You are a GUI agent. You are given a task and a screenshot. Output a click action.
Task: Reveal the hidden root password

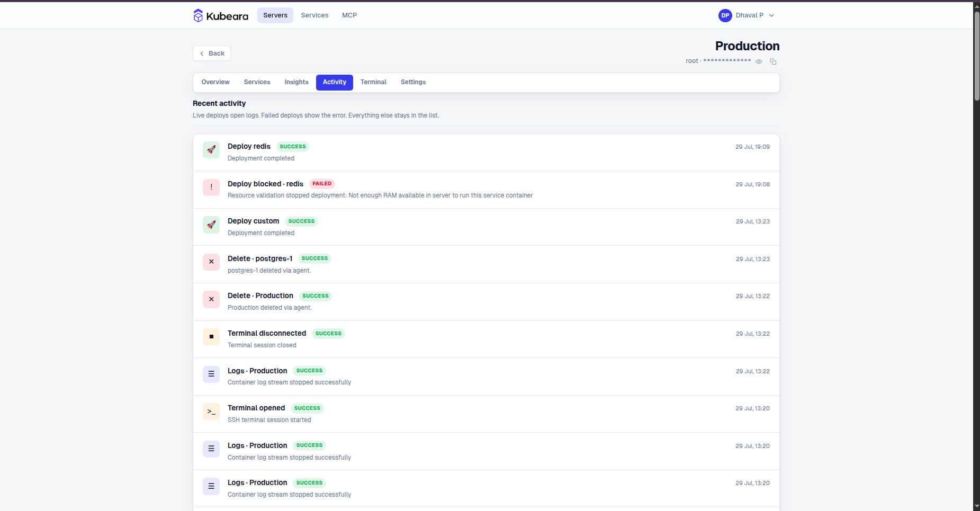759,61
